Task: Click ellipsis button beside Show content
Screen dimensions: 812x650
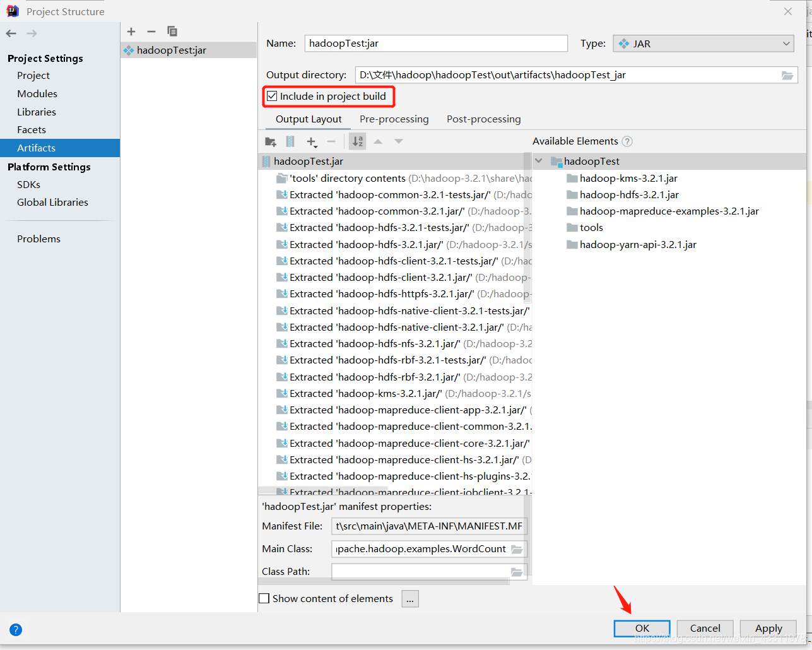Action: (x=410, y=599)
